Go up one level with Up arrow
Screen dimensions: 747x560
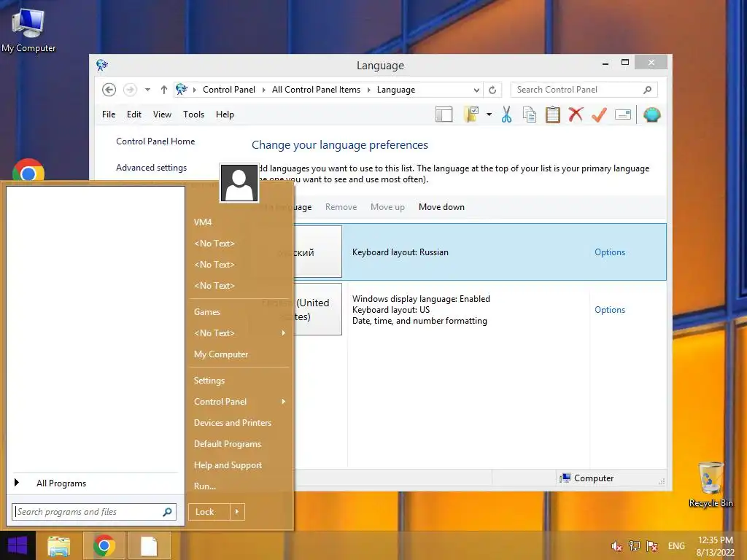pyautogui.click(x=164, y=90)
